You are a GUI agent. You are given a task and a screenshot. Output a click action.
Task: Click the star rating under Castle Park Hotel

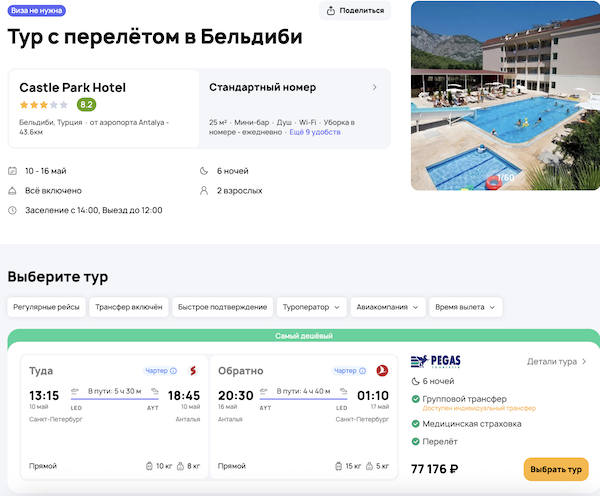pyautogui.click(x=43, y=104)
